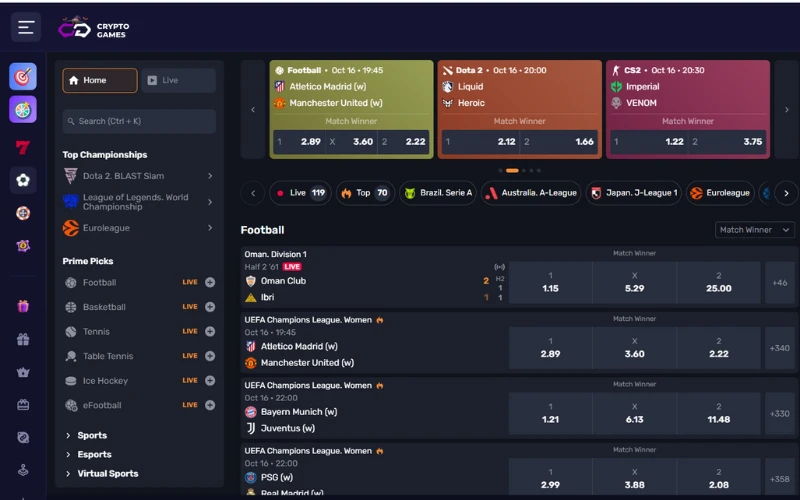Select the Euroleague chip
Image resolution: width=800 pixels, height=500 pixels.
click(x=720, y=193)
